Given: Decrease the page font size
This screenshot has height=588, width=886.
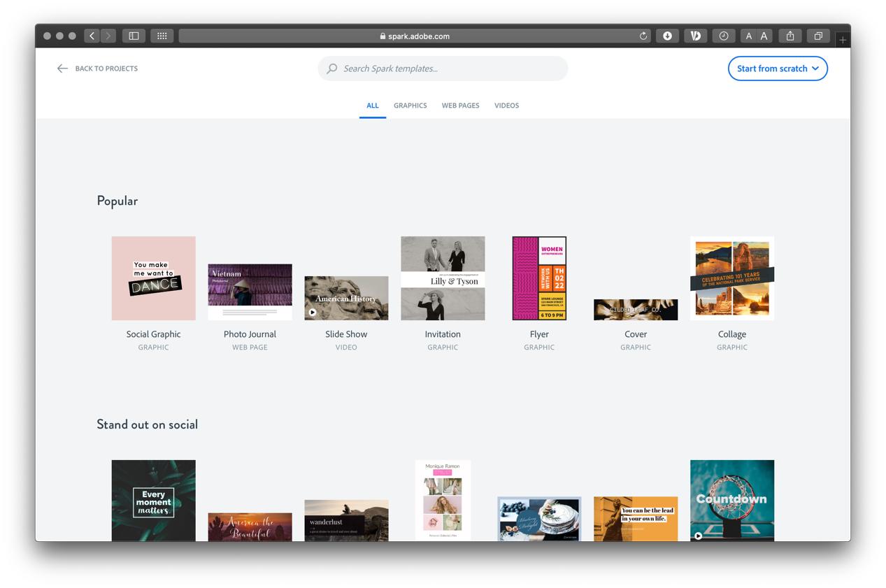Looking at the screenshot, I should tap(748, 36).
